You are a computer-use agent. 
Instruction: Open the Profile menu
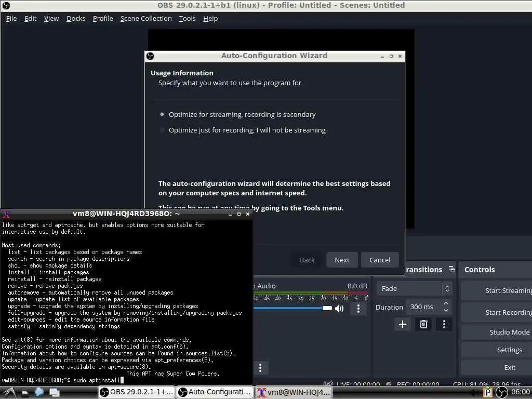click(x=103, y=19)
